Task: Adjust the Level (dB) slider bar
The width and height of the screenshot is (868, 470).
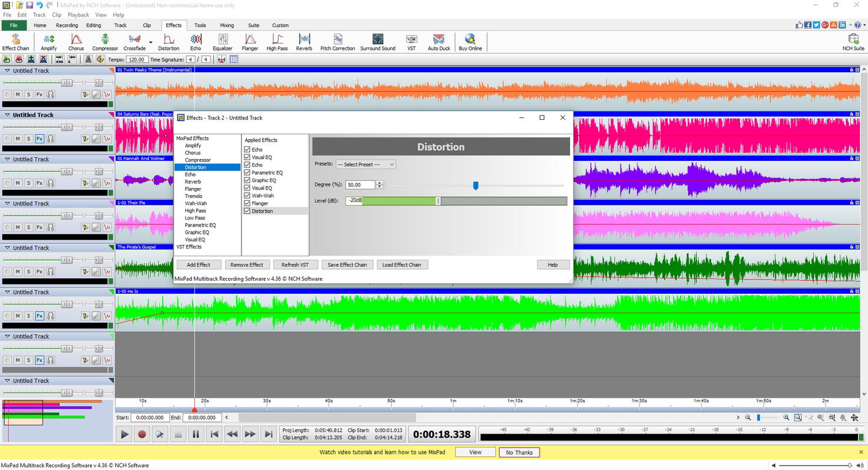Action: tap(456, 201)
